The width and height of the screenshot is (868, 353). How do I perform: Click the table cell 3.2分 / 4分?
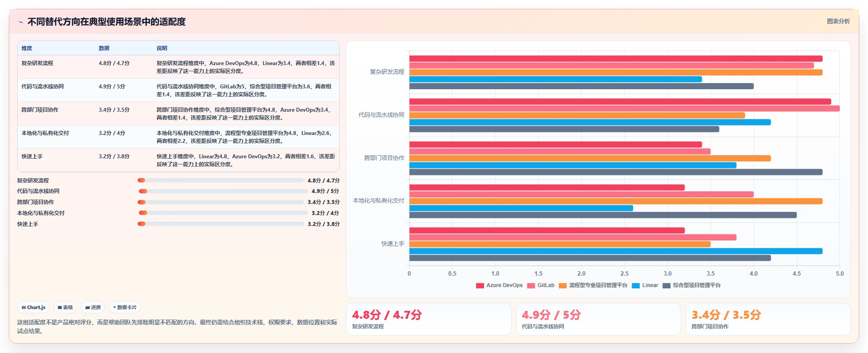point(112,133)
